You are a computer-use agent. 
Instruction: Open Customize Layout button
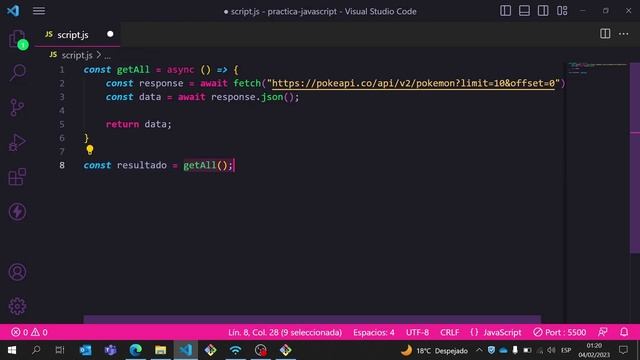pyautogui.click(x=562, y=11)
